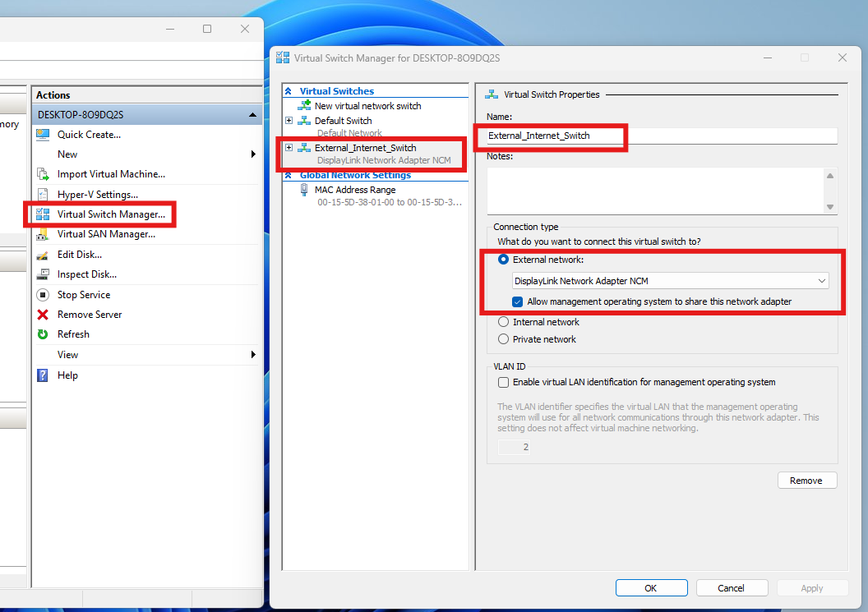
Task: Click the Virtual Switch Properties header icon
Action: tap(492, 94)
